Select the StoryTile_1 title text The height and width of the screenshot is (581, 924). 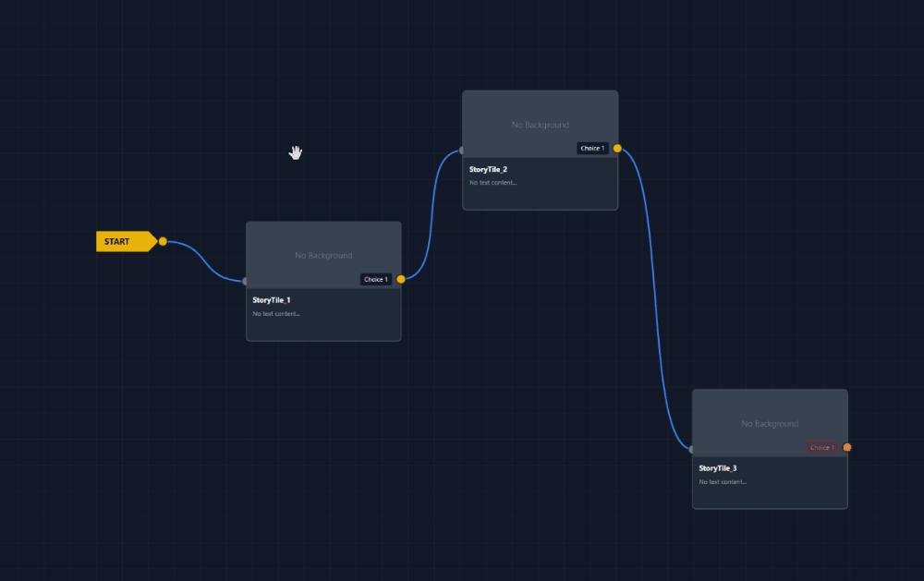pos(272,300)
